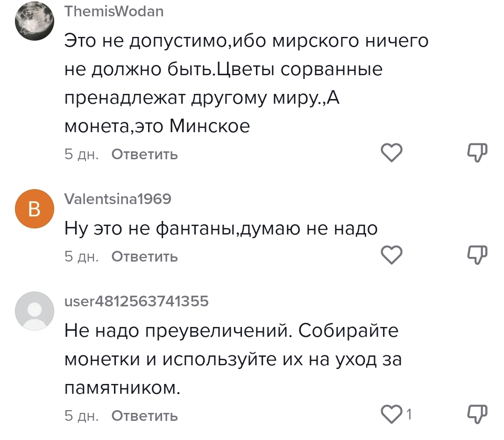Image resolution: width=504 pixels, height=440 pixels.
Task: Open ThemisWodan username link
Action: (x=114, y=11)
